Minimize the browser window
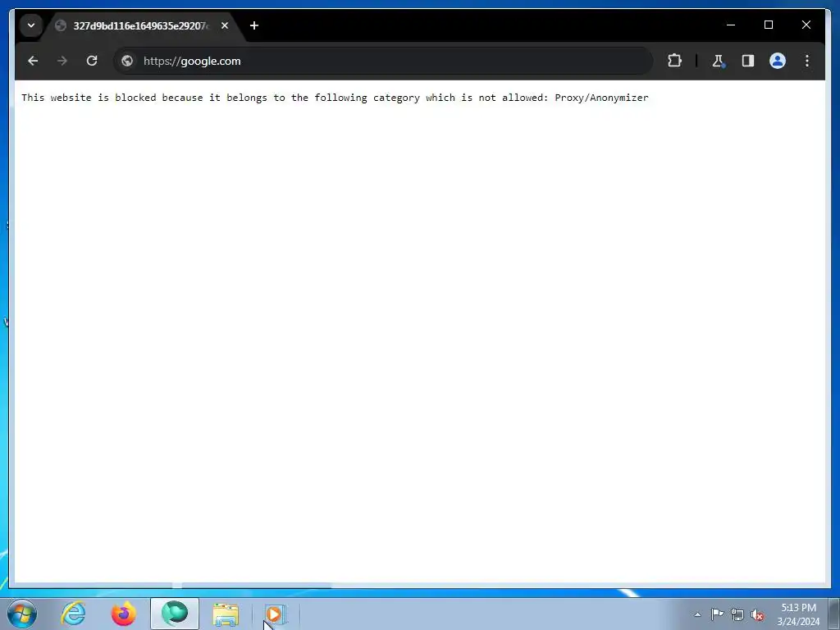This screenshot has height=630, width=840. tap(731, 25)
